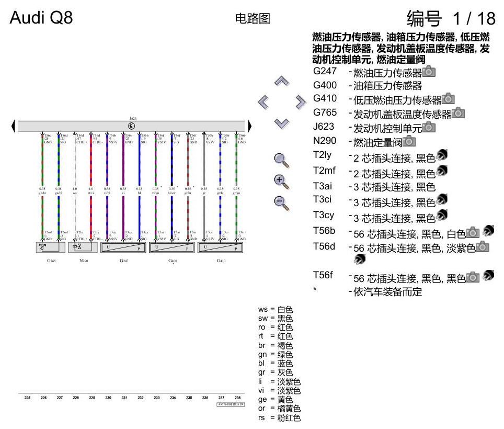Click the right navigation arrow

click(x=301, y=102)
